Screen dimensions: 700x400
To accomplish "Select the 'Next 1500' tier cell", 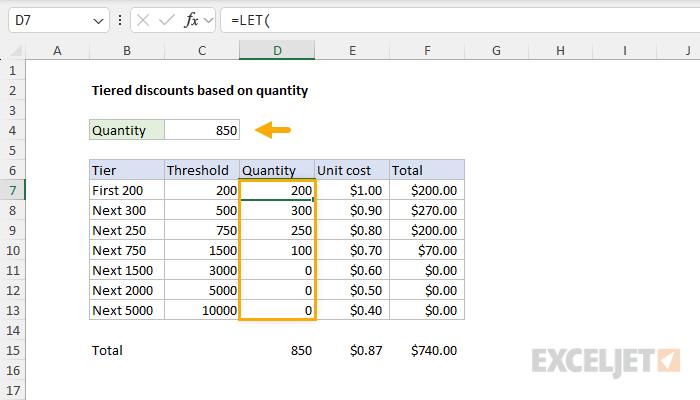I will point(127,271).
